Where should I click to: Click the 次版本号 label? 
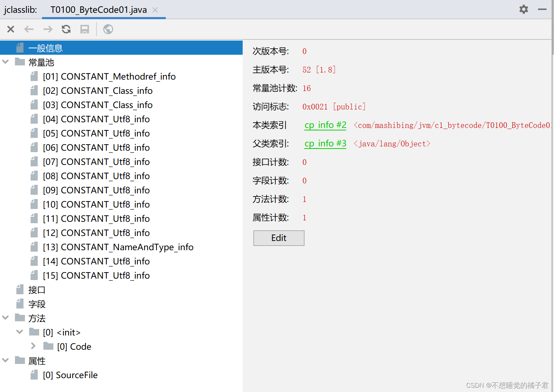click(x=271, y=51)
